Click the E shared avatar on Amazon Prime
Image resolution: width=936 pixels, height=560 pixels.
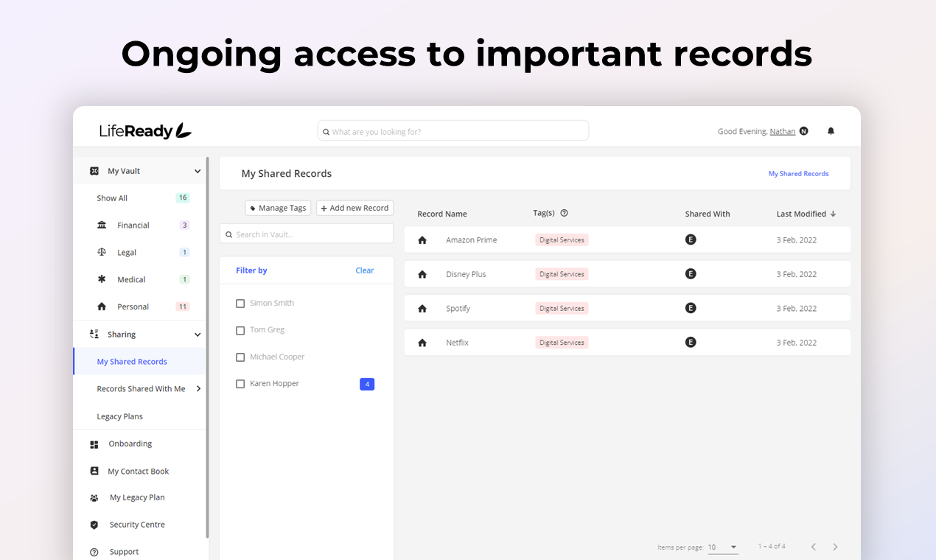pyautogui.click(x=691, y=239)
